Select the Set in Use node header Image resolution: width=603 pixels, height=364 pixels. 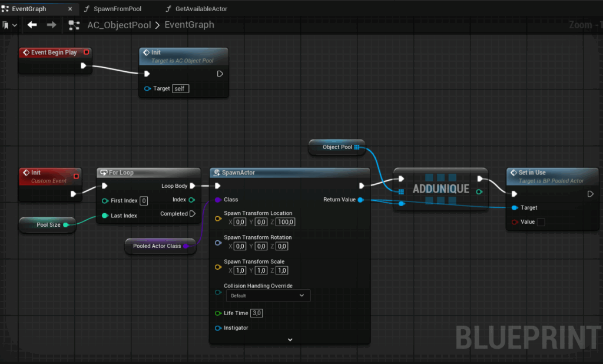click(552, 176)
